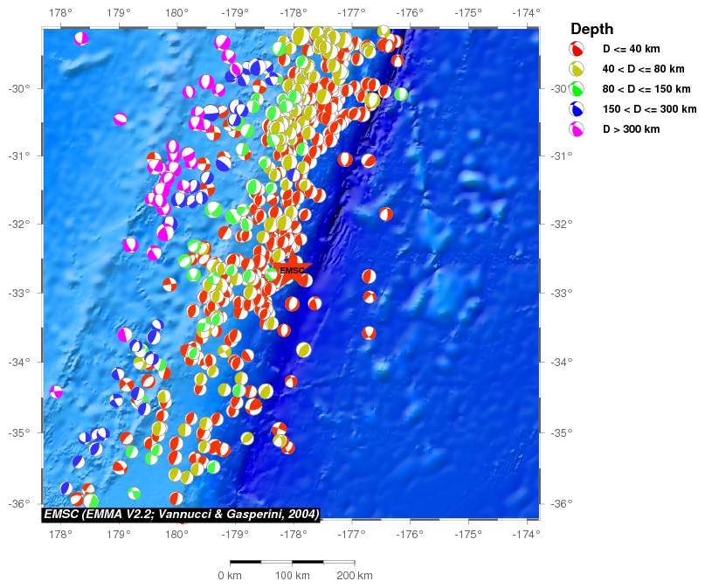Select the "180°" longitude label on the top axis
This screenshot has width=705, height=588.
tap(176, 12)
